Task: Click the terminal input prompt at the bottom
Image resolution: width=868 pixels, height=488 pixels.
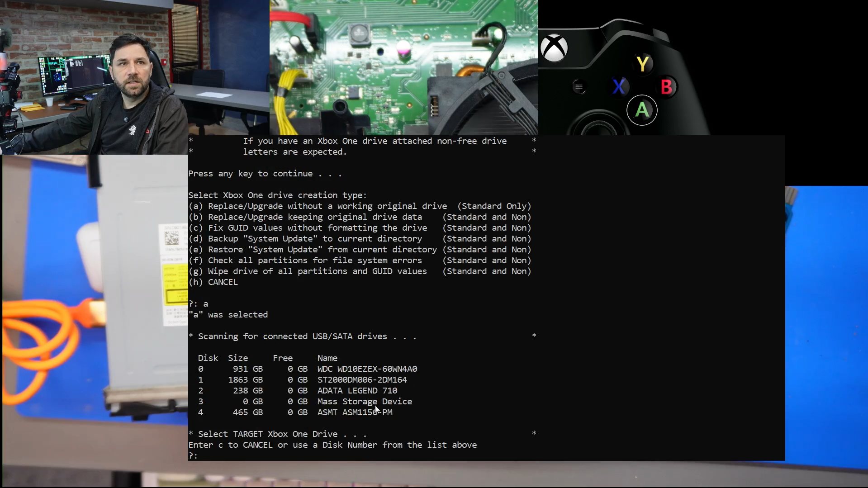Action: click(x=194, y=455)
